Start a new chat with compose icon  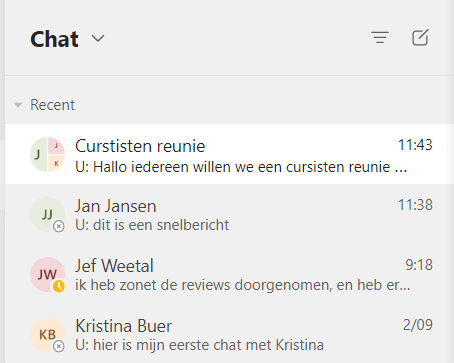pos(420,37)
